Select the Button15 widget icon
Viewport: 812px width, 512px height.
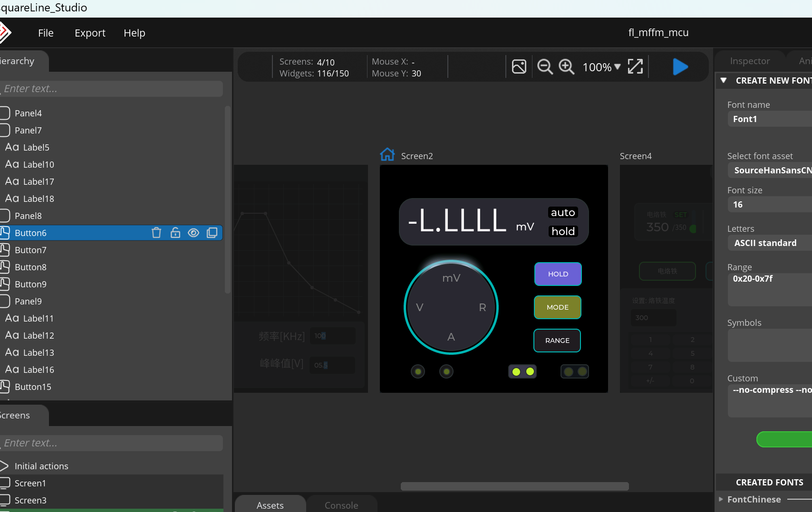(x=5, y=387)
